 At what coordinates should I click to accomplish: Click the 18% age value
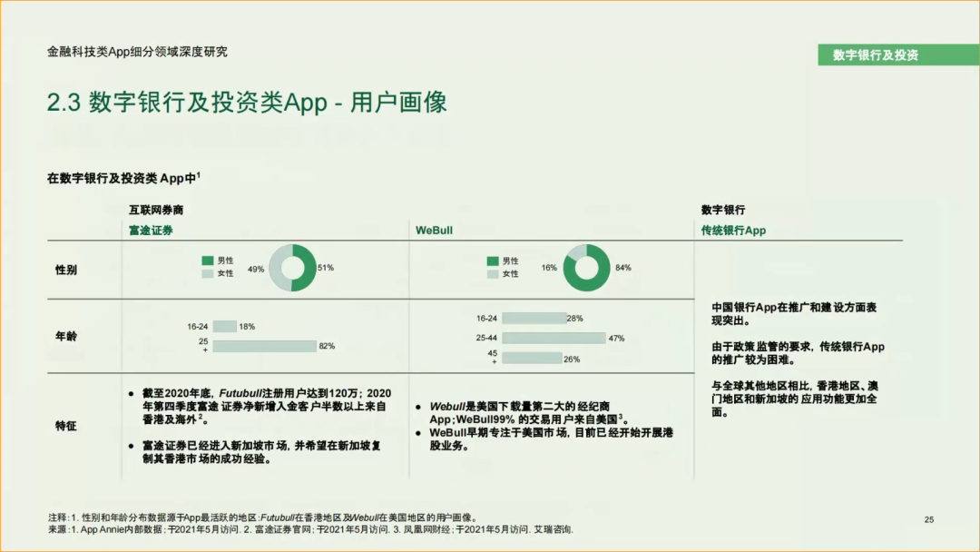247,326
